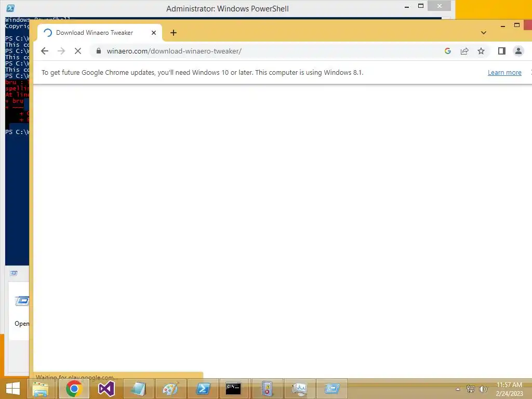Show hidden tray icons arrow

click(x=458, y=389)
